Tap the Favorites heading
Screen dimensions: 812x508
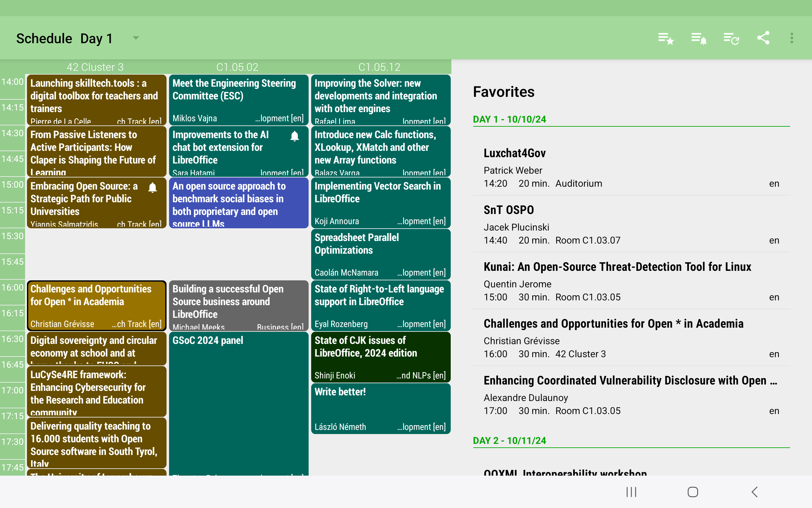(504, 92)
